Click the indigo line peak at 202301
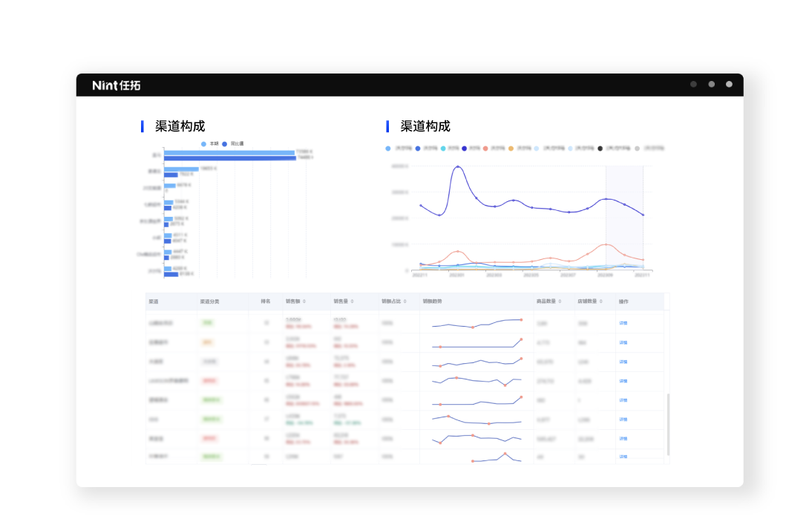The height and width of the screenshot is (525, 812). 457,167
